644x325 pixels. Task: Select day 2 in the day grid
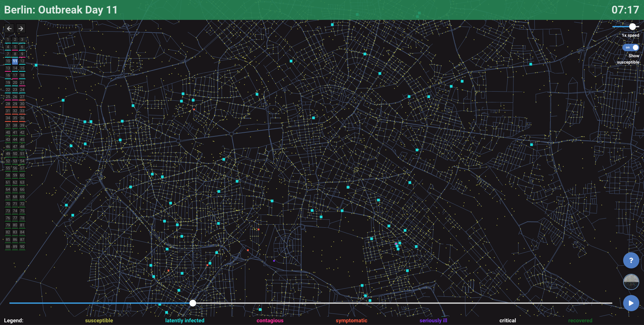[x=15, y=40]
